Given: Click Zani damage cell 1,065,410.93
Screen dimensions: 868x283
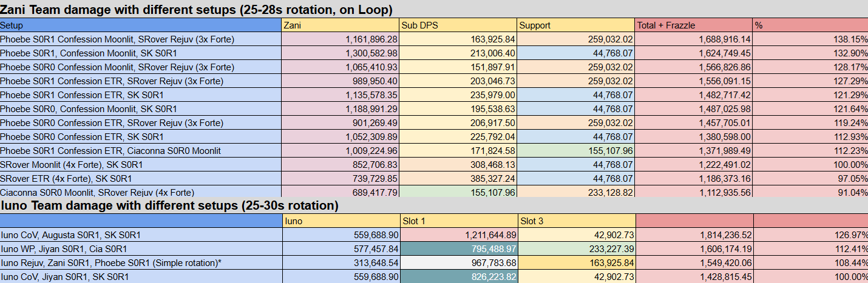Looking at the screenshot, I should [x=341, y=67].
